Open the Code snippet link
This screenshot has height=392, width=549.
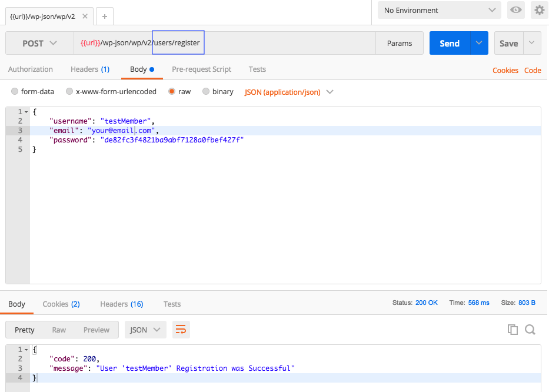coord(533,70)
